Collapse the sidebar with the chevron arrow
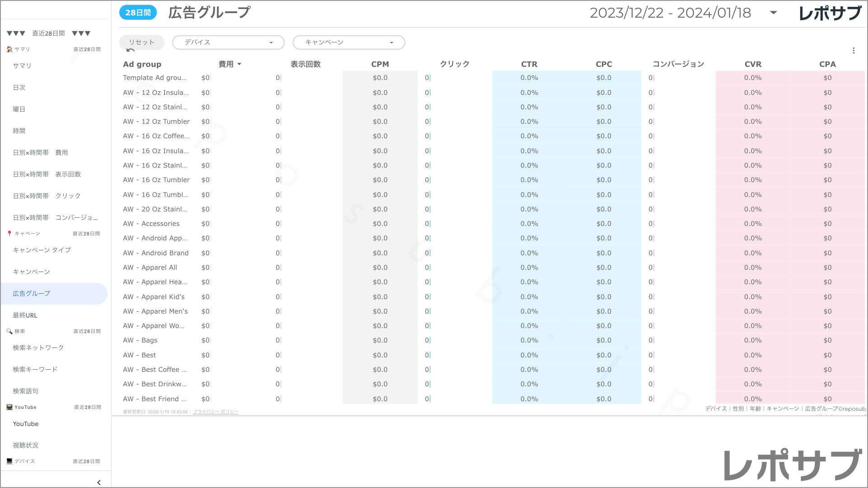The width and height of the screenshot is (868, 488). coord(99,482)
